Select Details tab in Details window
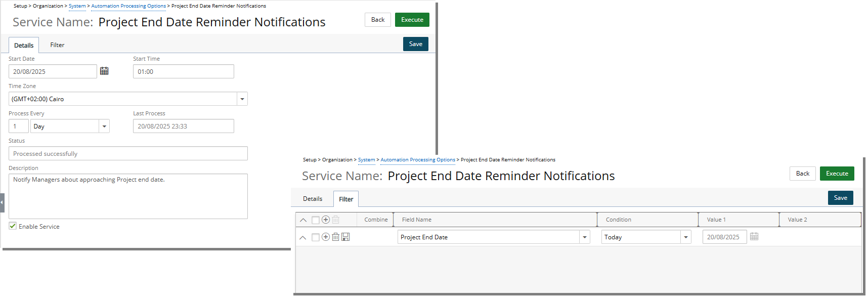Image resolution: width=868 pixels, height=298 pixels. point(24,45)
